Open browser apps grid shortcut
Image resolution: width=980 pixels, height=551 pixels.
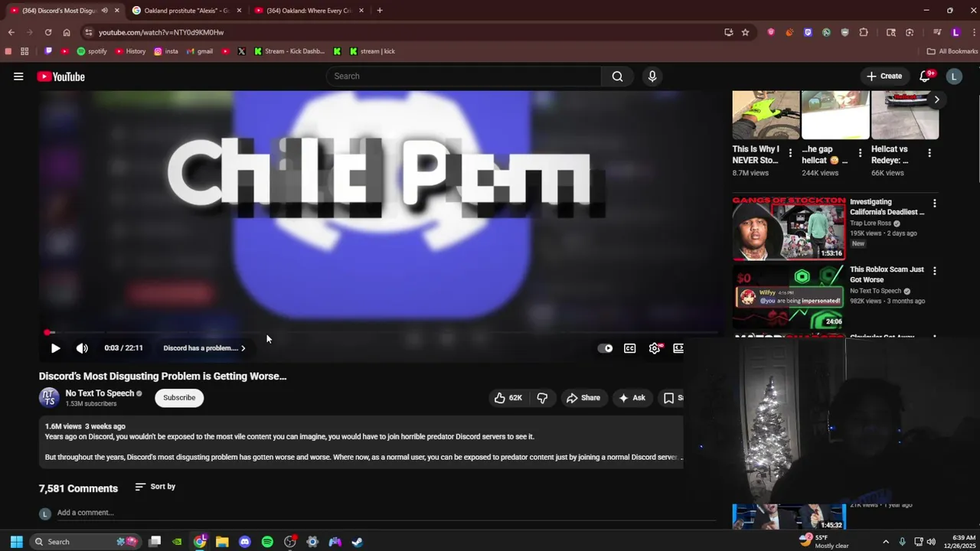coord(24,51)
